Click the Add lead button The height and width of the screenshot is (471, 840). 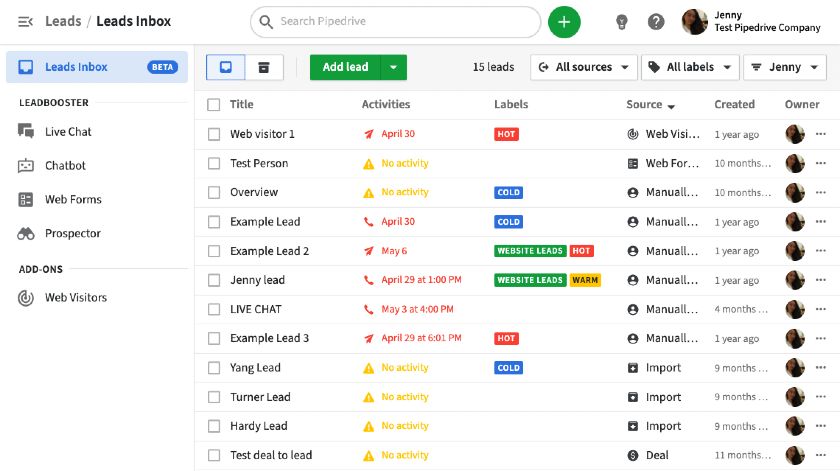pyautogui.click(x=345, y=67)
